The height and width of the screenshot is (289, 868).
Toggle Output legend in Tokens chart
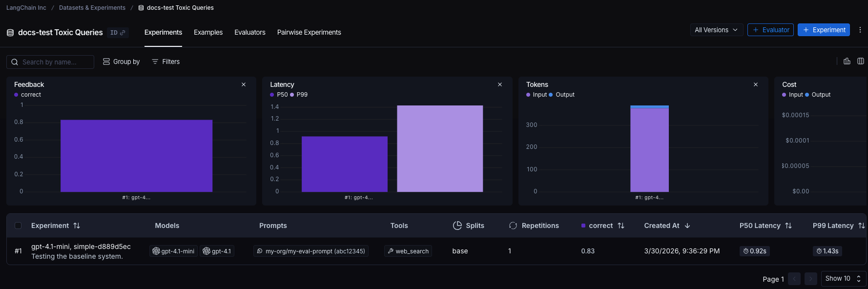(x=561, y=95)
